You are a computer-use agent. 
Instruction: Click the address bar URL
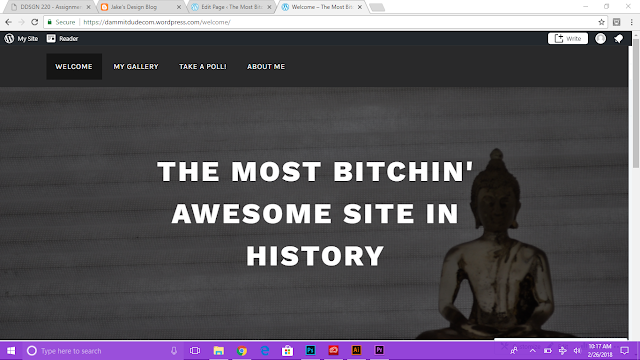tap(157, 22)
